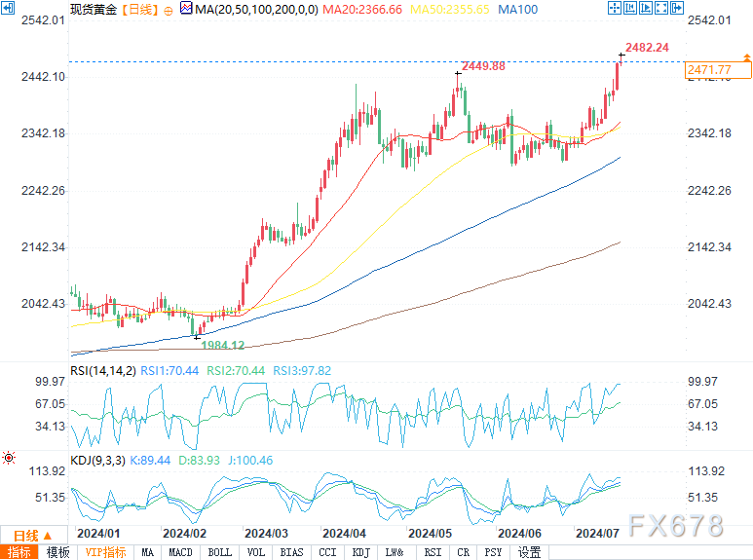Click the right 2142.34 price axis label
753x560 pixels.
point(709,247)
